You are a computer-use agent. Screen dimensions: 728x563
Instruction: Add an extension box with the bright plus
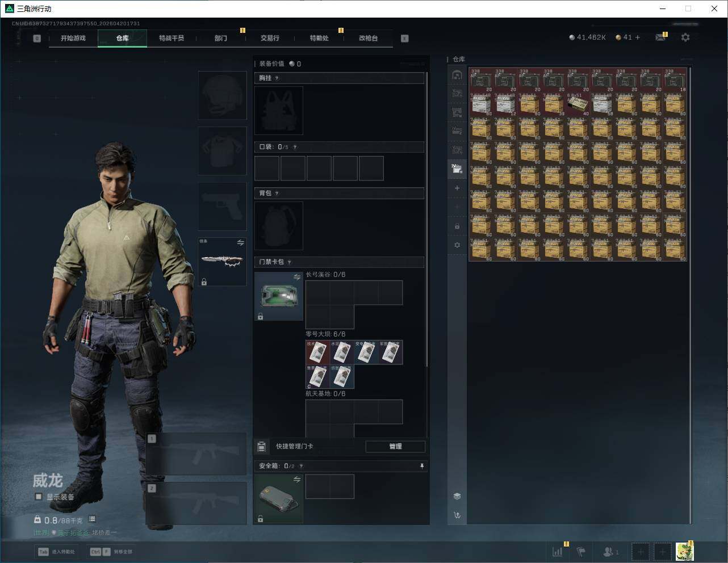tap(457, 188)
